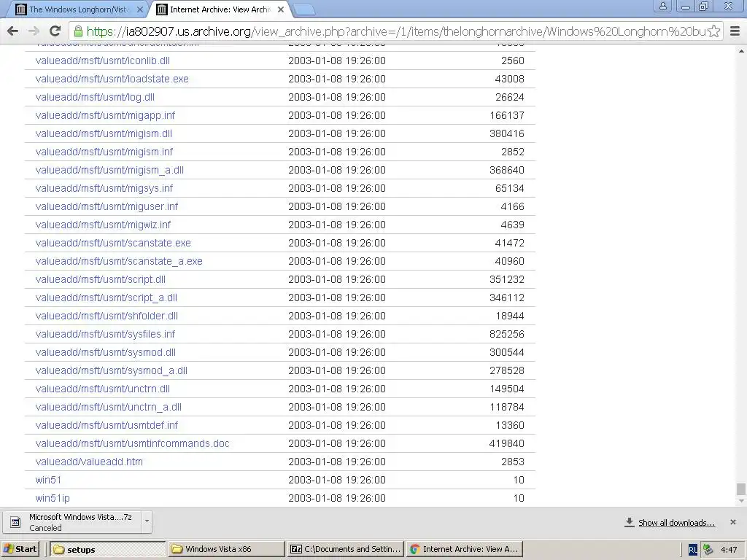Image resolution: width=747 pixels, height=560 pixels.
Task: Open valueadd/msft/usmt/migapp.inf link
Action: 105,115
